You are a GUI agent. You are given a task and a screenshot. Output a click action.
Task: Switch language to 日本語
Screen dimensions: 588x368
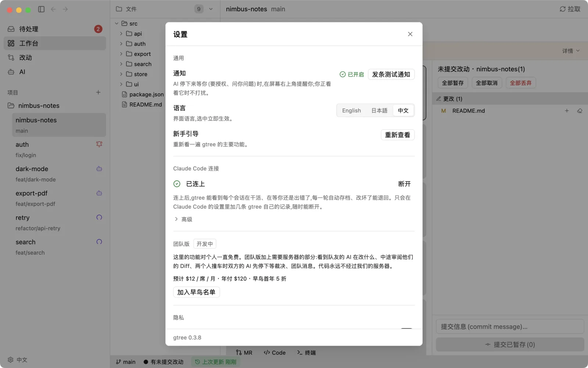[x=379, y=110]
